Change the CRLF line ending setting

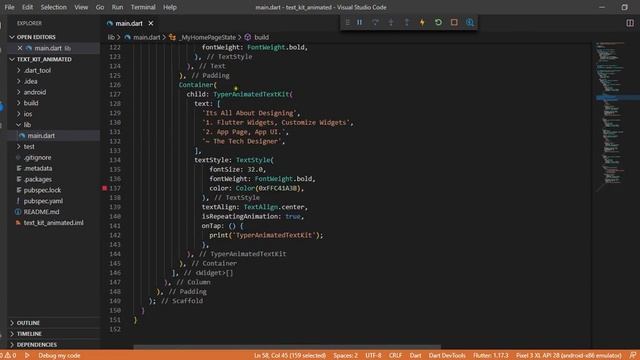395,356
